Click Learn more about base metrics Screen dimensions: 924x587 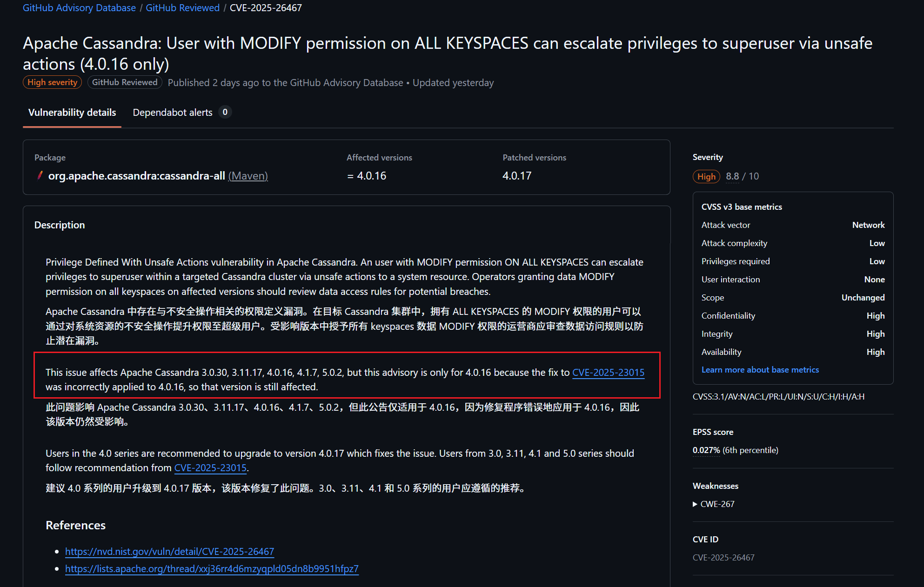point(760,370)
